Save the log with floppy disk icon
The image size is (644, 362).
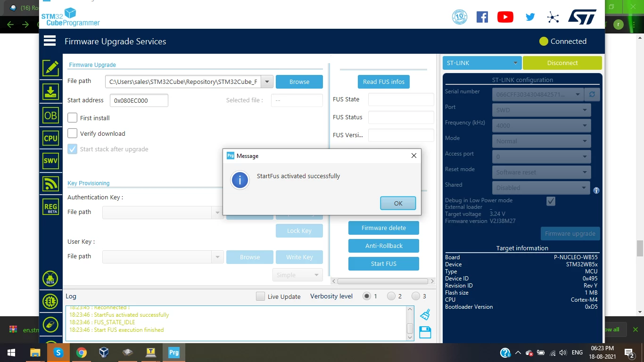coord(425,332)
